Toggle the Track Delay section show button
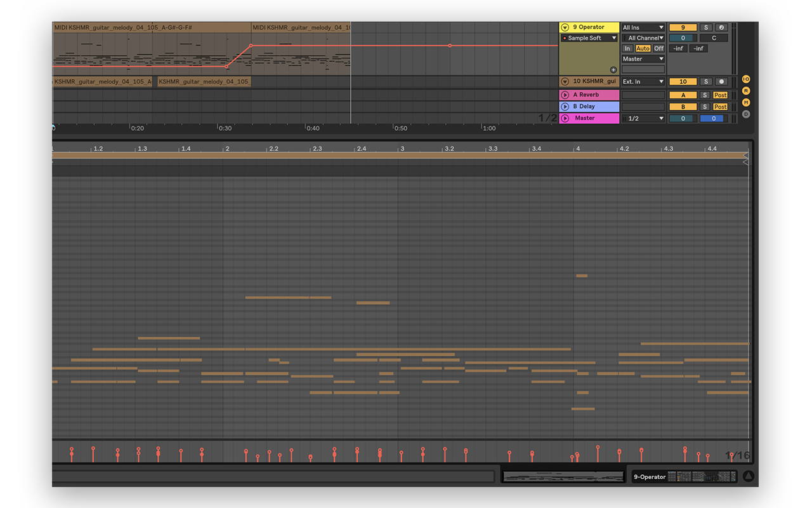Viewport: 812px width, 508px height. (x=746, y=114)
